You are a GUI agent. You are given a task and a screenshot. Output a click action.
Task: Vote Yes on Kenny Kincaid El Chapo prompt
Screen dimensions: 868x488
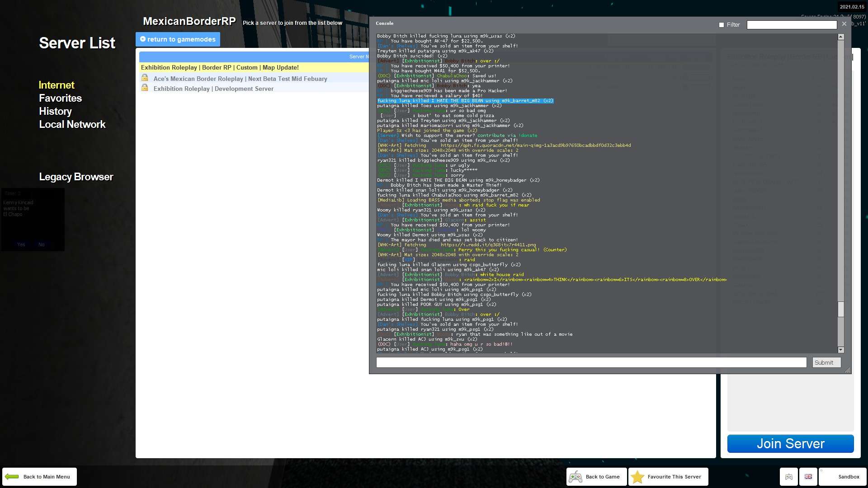21,244
